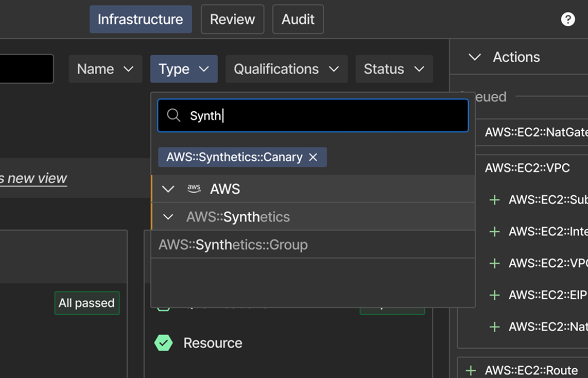
Task: Open the Name filter dropdown
Action: 106,69
